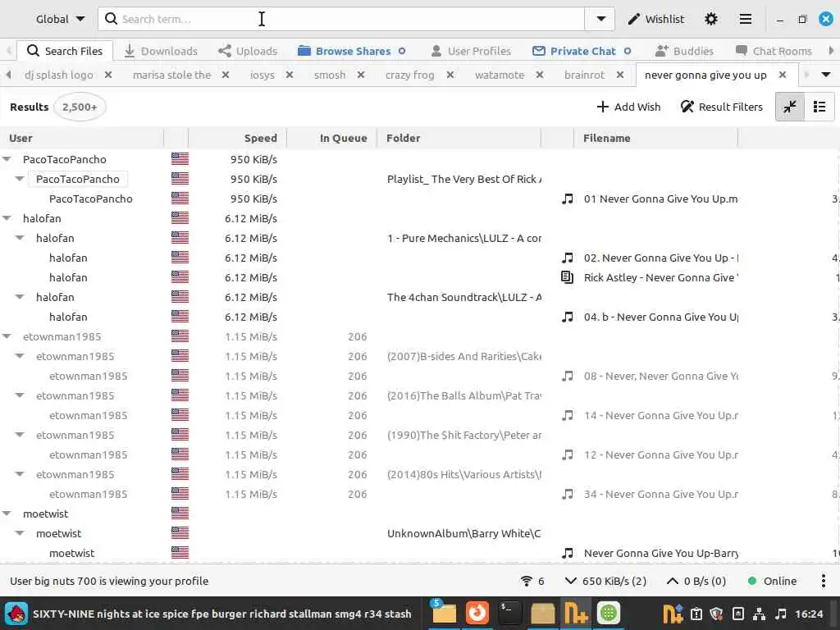Open the Buddies tab
The height and width of the screenshot is (630, 840).
pyautogui.click(x=684, y=51)
